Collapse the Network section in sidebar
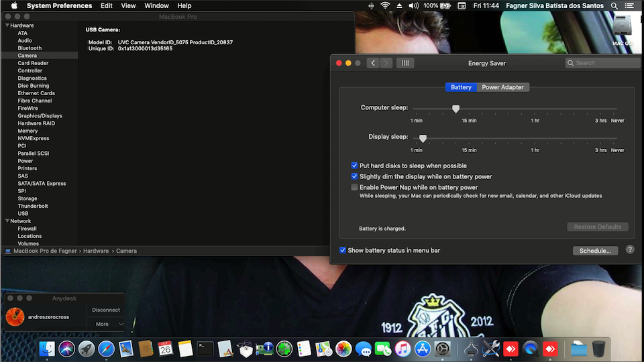The height and width of the screenshot is (362, 644). (7, 221)
